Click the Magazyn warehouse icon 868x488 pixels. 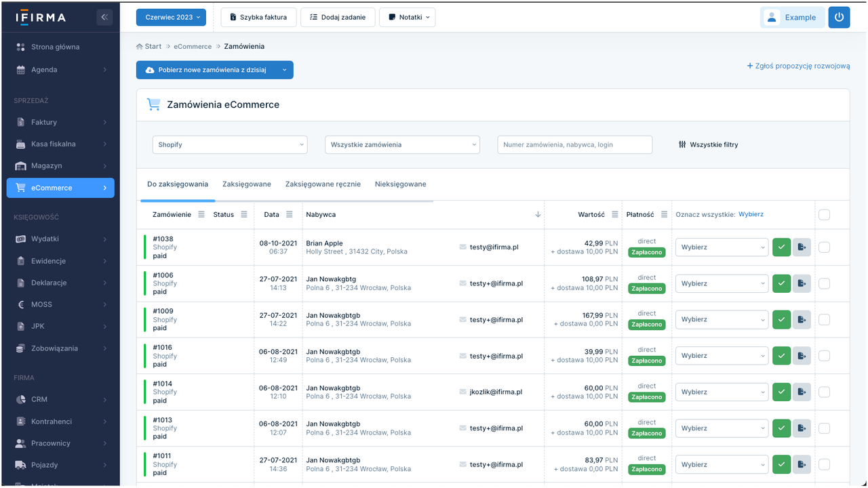point(20,166)
